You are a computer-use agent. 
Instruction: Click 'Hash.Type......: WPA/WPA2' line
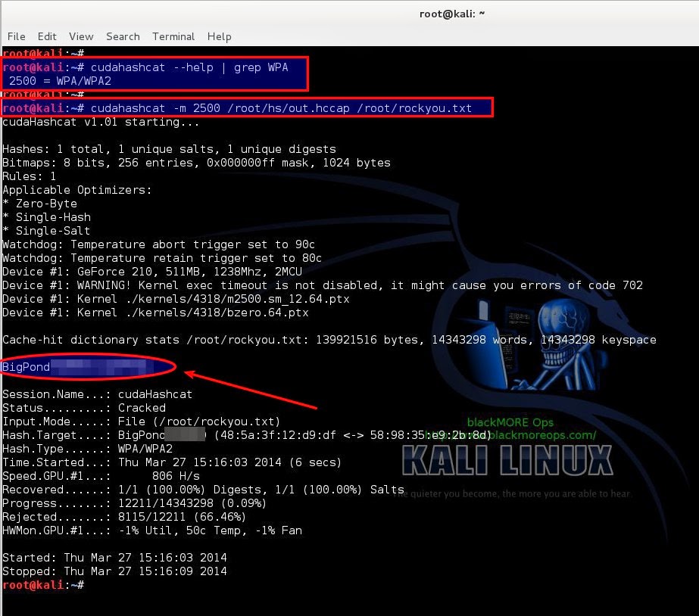pos(87,449)
